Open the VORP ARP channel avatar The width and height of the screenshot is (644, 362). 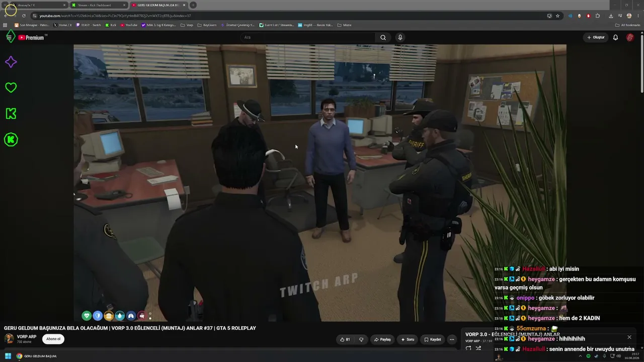point(9,338)
